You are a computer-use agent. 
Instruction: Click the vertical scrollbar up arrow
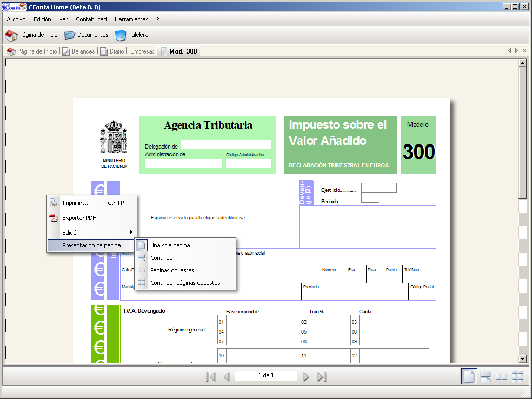522,63
